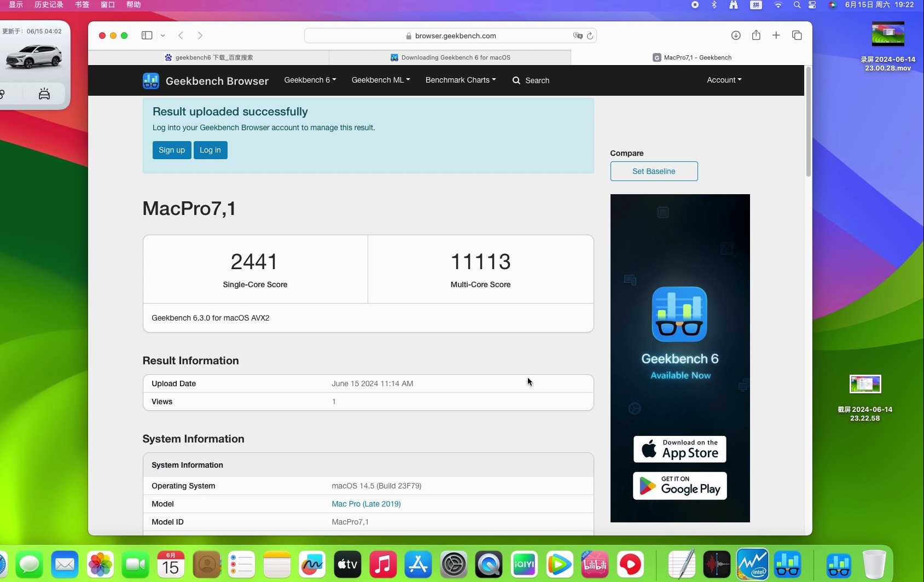Open the 帮助 menu in the menu bar
The image size is (924, 582).
click(133, 4)
